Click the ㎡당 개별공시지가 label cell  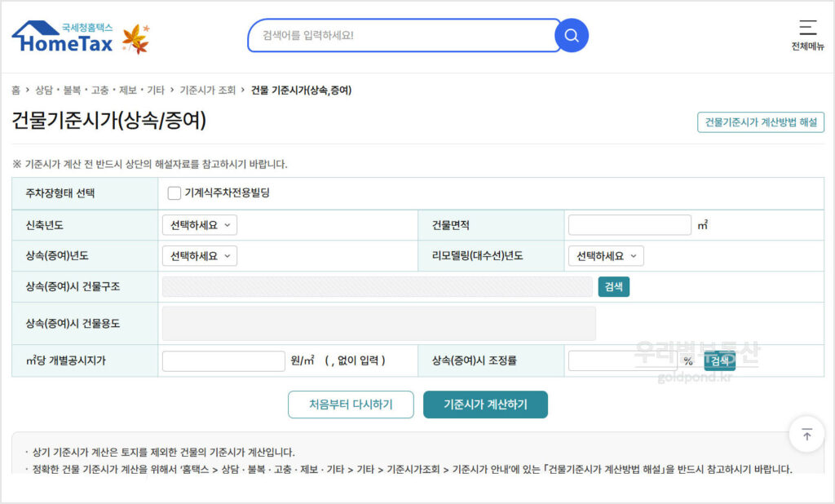(85, 360)
